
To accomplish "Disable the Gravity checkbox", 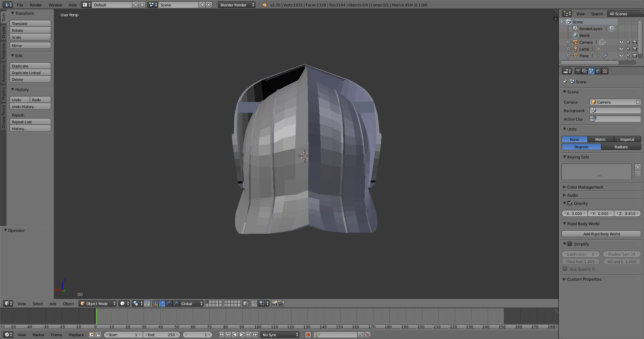I will [570, 203].
